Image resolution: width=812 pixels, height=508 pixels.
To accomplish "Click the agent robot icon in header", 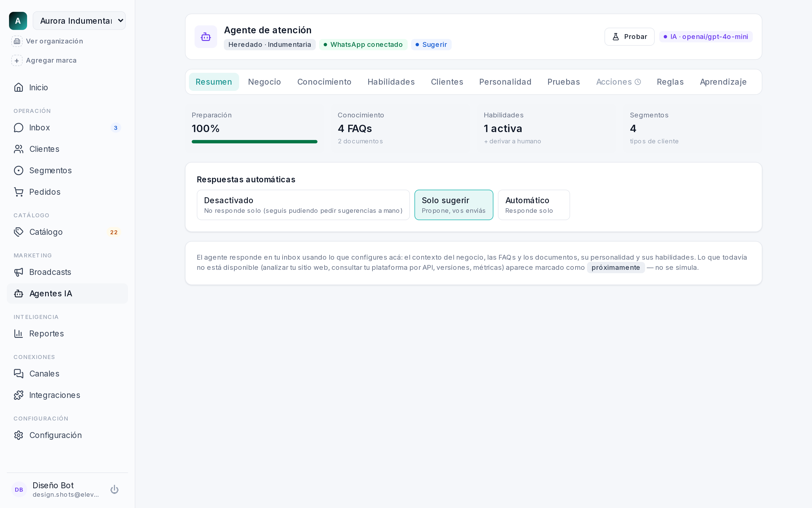I will tap(206, 37).
